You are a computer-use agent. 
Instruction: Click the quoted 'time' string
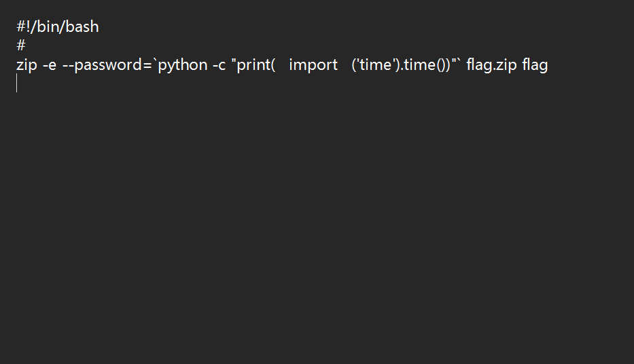(x=374, y=65)
